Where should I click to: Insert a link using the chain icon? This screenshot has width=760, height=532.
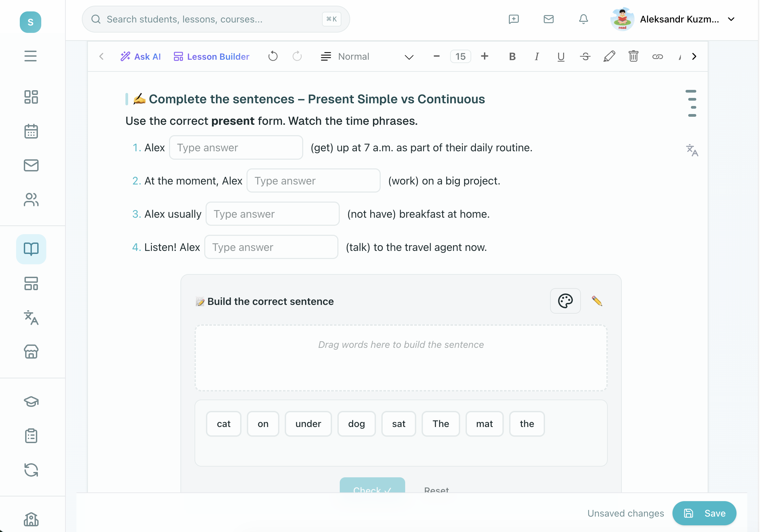pyautogui.click(x=657, y=56)
